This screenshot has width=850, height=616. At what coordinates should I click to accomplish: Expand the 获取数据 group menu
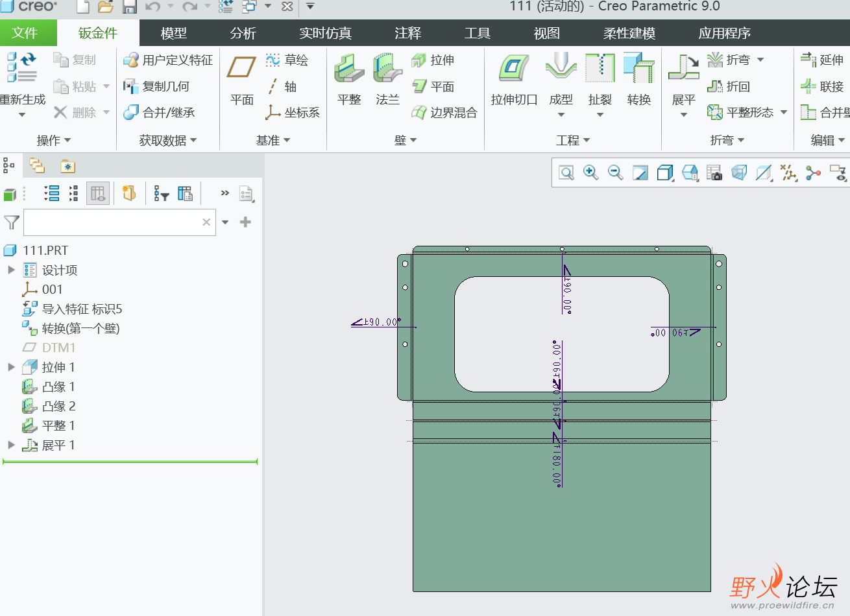(x=168, y=140)
